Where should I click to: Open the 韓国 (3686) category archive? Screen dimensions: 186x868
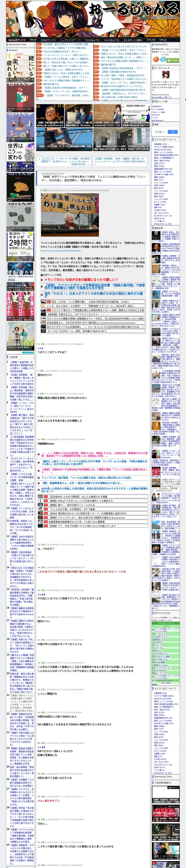pos(159,177)
